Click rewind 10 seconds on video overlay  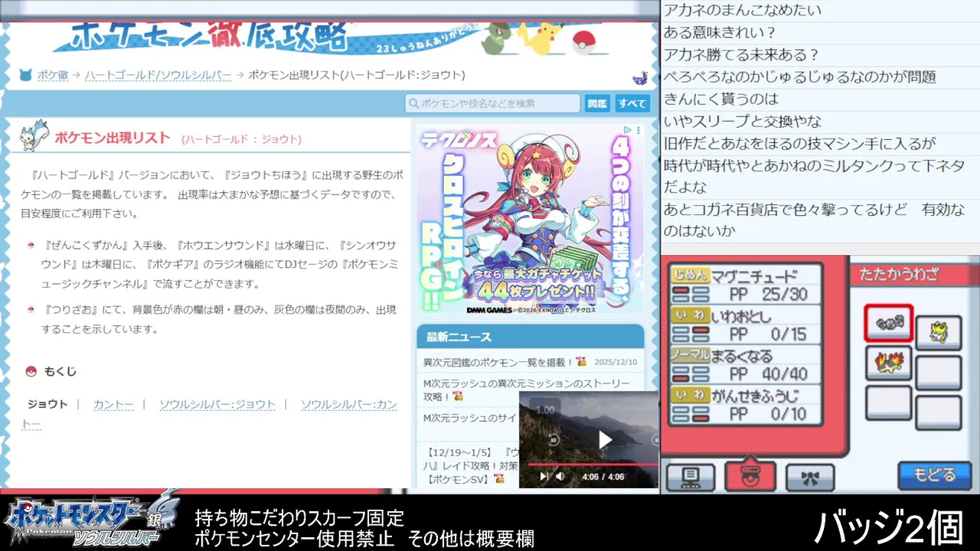(554, 440)
